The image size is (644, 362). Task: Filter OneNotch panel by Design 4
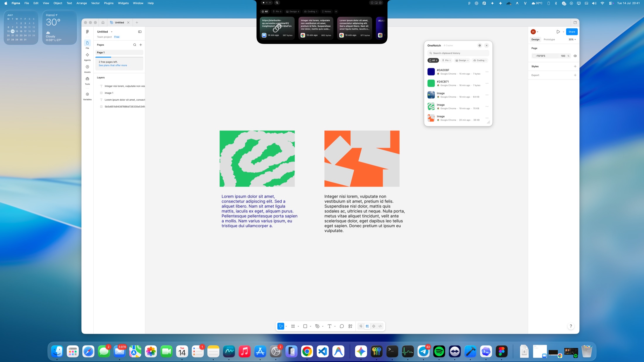tap(462, 60)
